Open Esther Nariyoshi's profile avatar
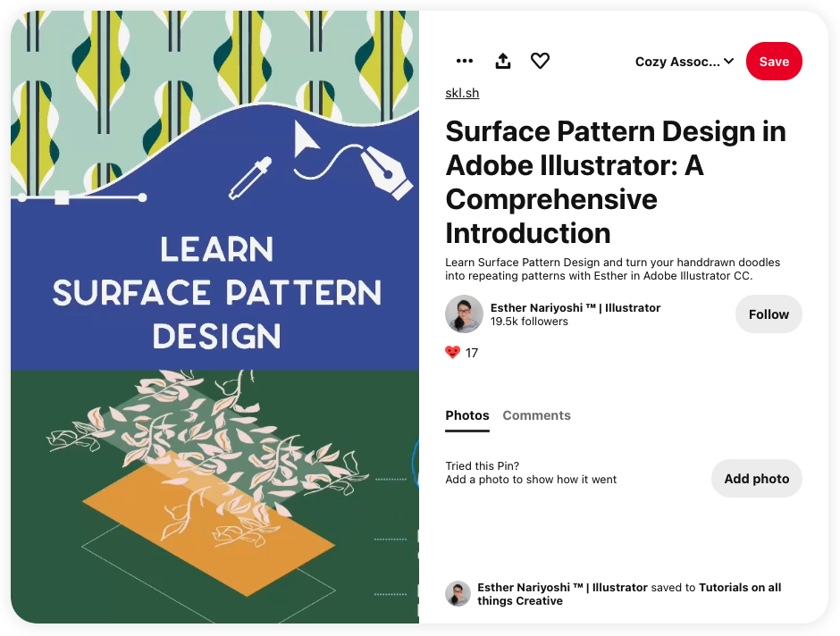Viewport: 840px width, 636px height. tap(464, 314)
